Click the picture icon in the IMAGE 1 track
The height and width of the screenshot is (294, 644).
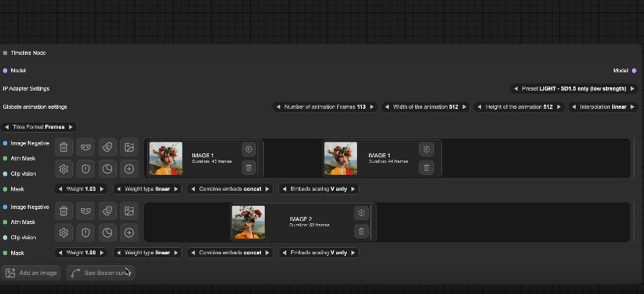(129, 147)
